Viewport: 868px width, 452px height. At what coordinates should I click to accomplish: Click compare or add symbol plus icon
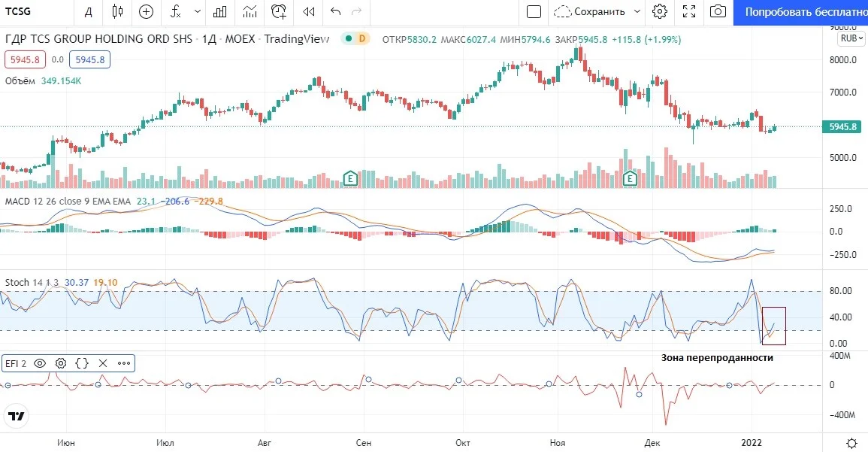tap(146, 11)
